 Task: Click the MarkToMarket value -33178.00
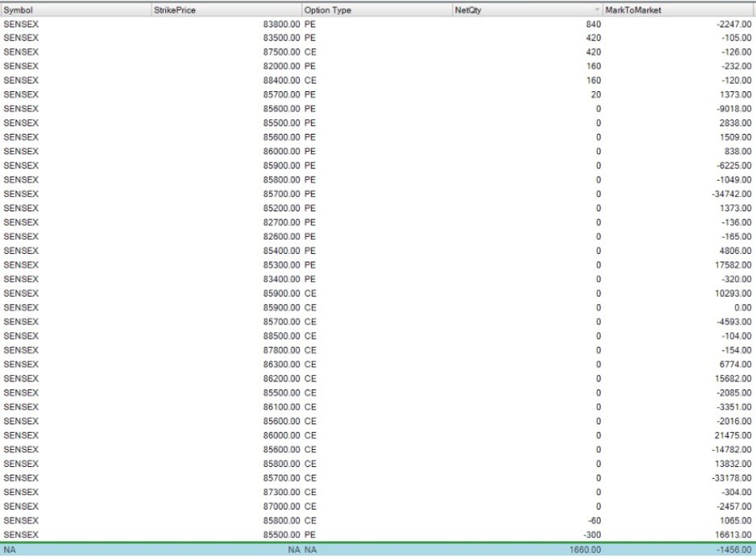click(731, 478)
